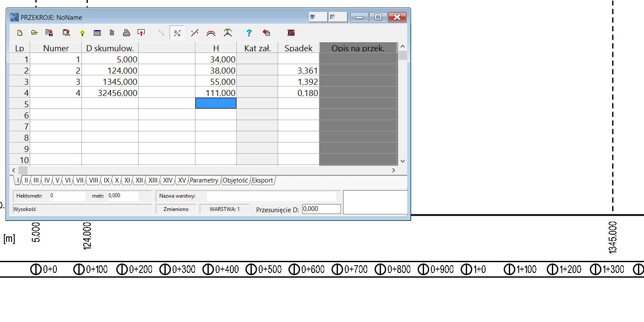Image resolution: width=644 pixels, height=322 pixels.
Task: Switch to layer tab VIII
Action: pyautogui.click(x=93, y=180)
